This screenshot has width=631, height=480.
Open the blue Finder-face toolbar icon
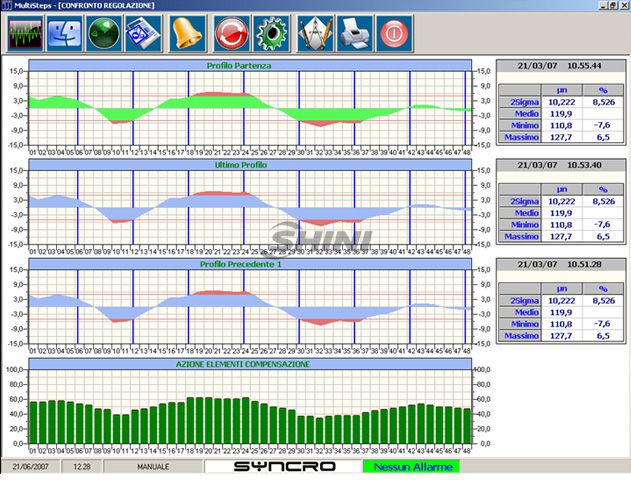(65, 34)
